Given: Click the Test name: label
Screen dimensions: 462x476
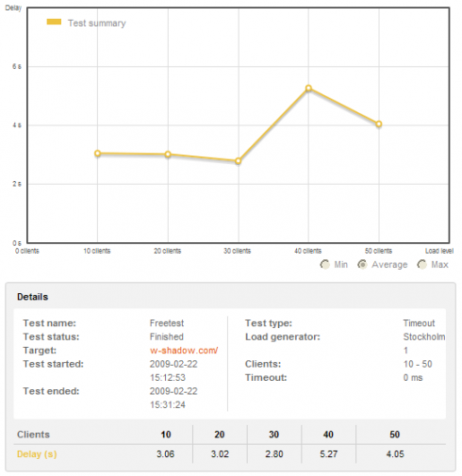Looking at the screenshot, I should (x=50, y=323).
